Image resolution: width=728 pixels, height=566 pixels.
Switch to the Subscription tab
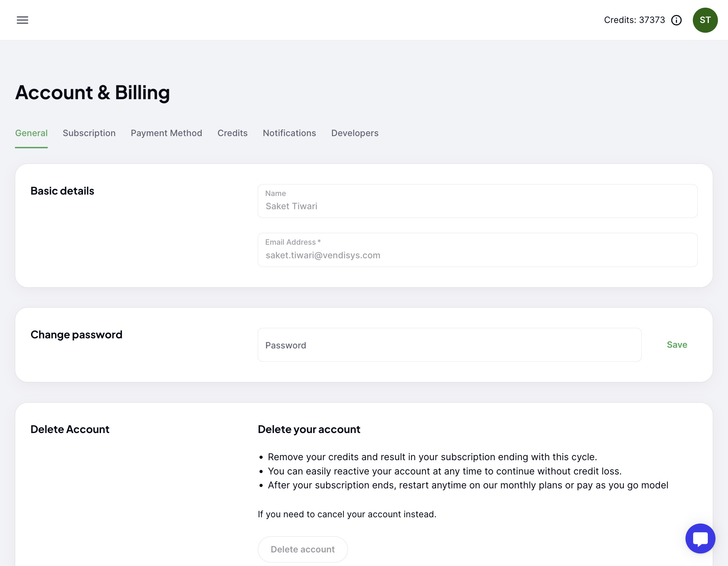point(89,133)
